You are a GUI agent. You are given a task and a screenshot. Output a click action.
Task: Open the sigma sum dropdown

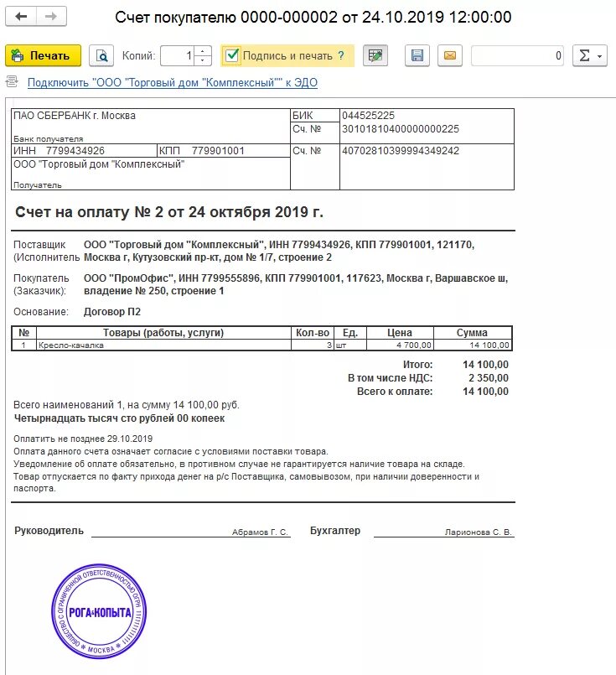point(590,55)
